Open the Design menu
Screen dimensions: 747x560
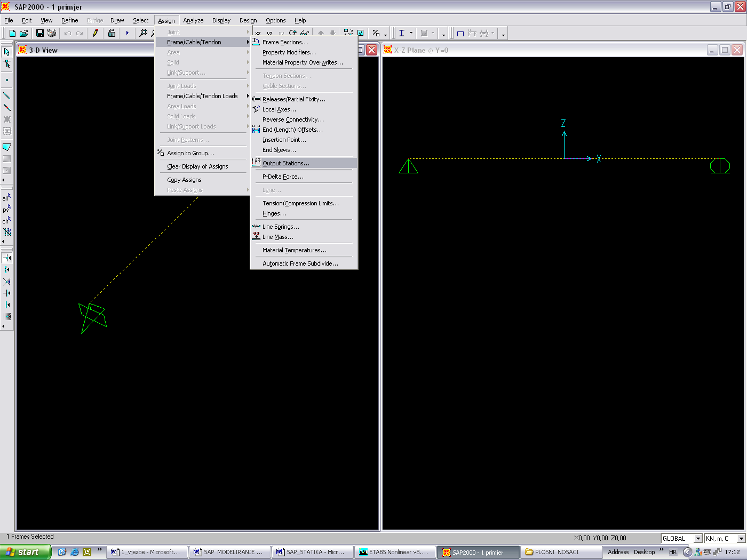pyautogui.click(x=248, y=20)
